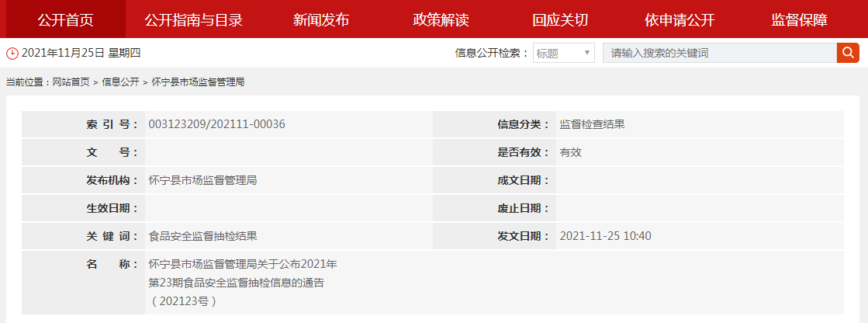Click the index number 003123209/202111-00036
This screenshot has height=323, width=868.
(217, 124)
